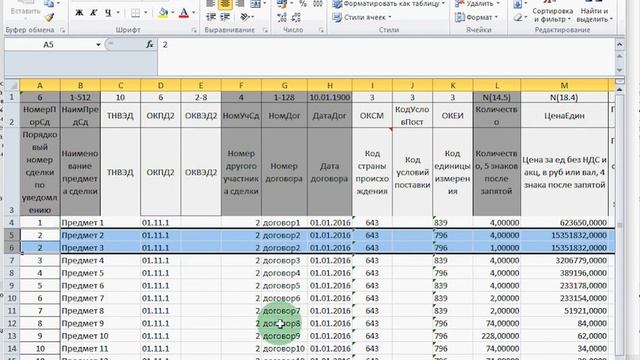
Task: Click header cell ЦенаЕдин
Action: tap(564, 116)
